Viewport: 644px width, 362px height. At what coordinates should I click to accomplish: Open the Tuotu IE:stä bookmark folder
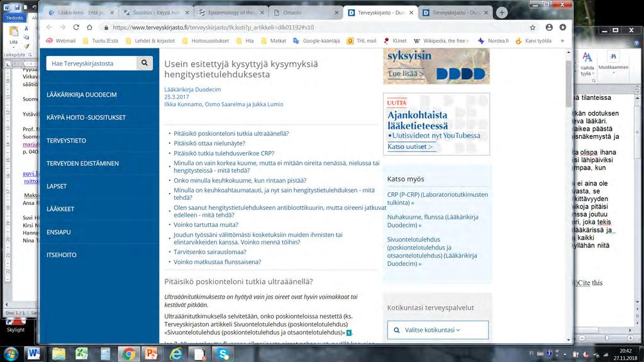point(101,41)
